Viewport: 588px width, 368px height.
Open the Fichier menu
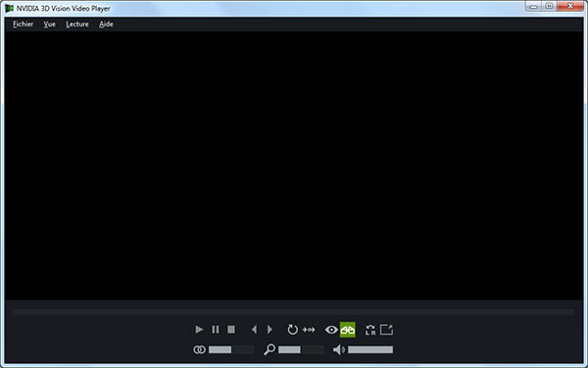pos(24,24)
